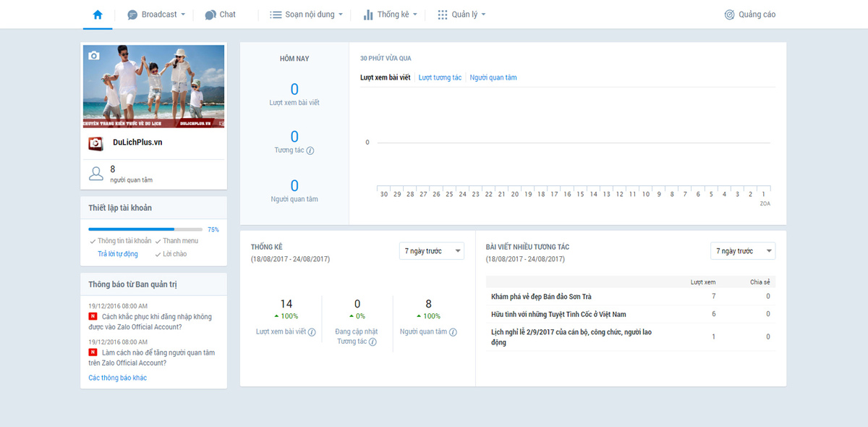Click info icon beside Người quan tâm stat

(453, 332)
